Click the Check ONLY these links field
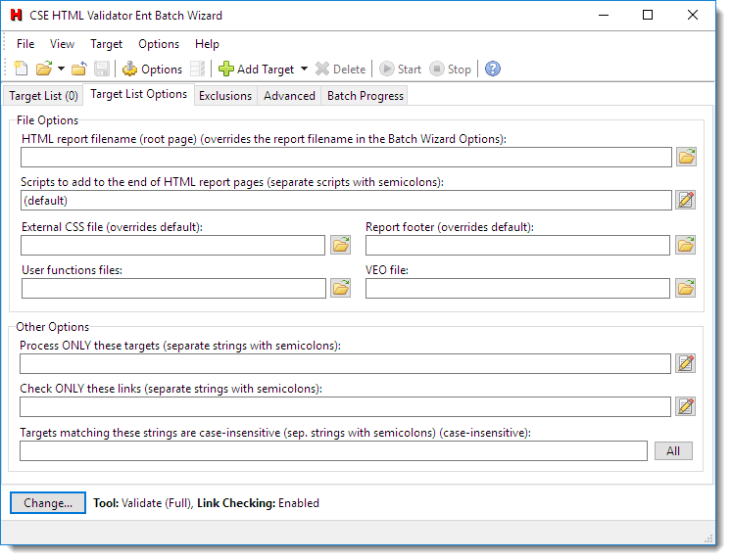The height and width of the screenshot is (560, 731). pos(345,407)
